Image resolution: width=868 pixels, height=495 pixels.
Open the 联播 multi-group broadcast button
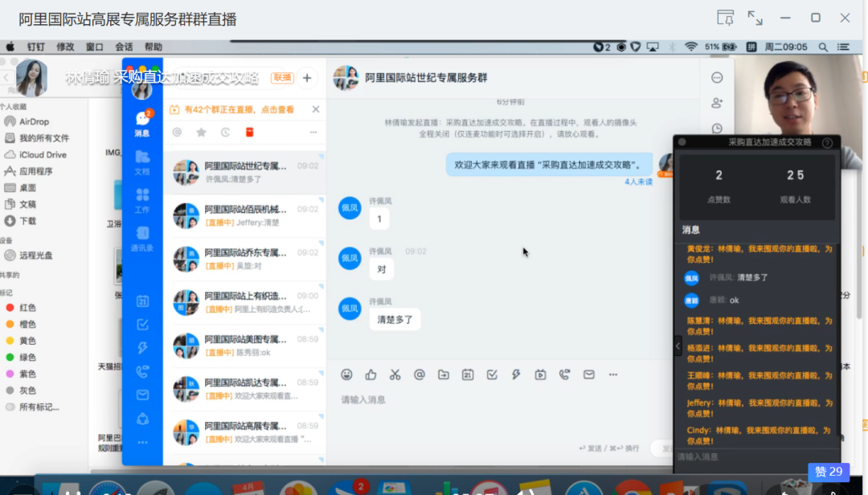click(x=282, y=77)
